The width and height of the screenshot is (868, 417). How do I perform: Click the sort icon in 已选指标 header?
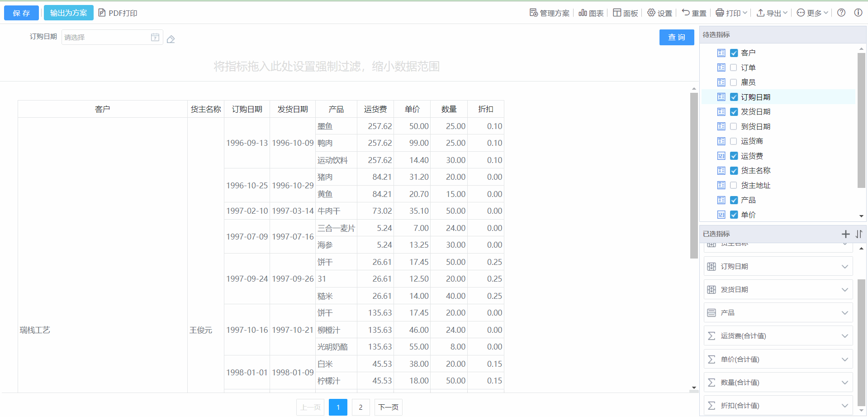[x=859, y=234]
